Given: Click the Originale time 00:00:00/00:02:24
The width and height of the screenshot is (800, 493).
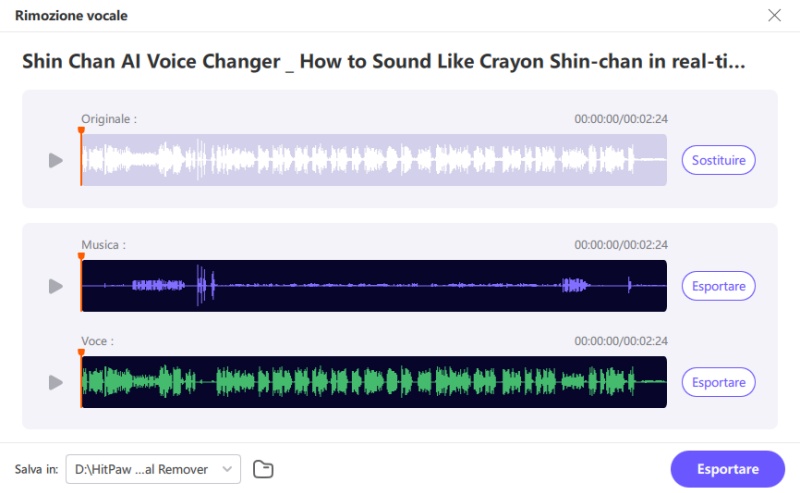Looking at the screenshot, I should tap(621, 119).
